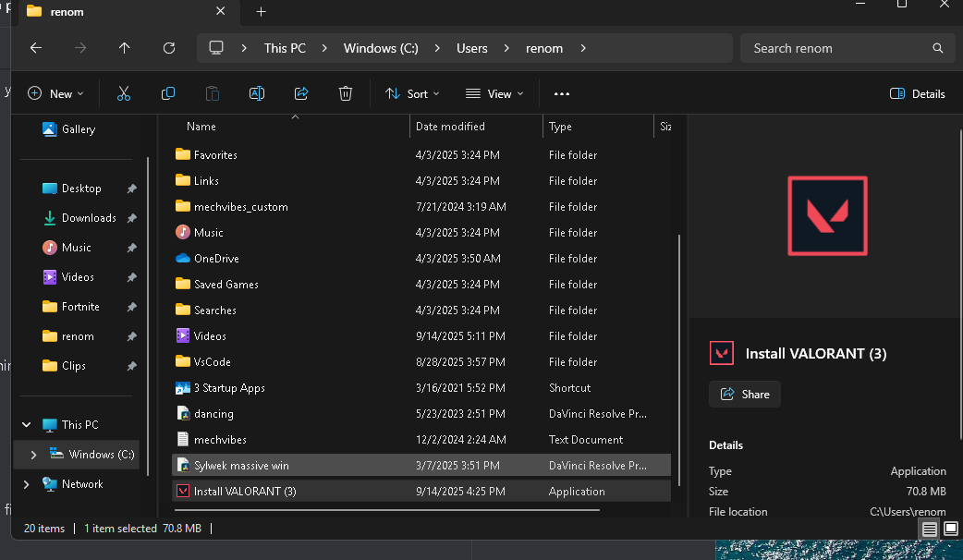This screenshot has height=560, width=963.
Task: Select the 3 Startup Apps shortcut
Action: [x=421, y=388]
